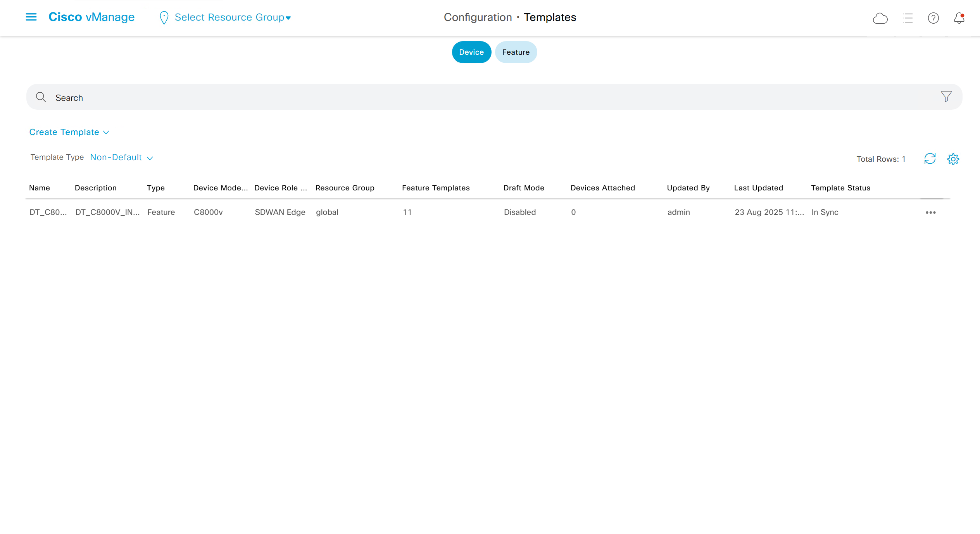Select the Device tab
980x534 pixels.
pos(471,52)
